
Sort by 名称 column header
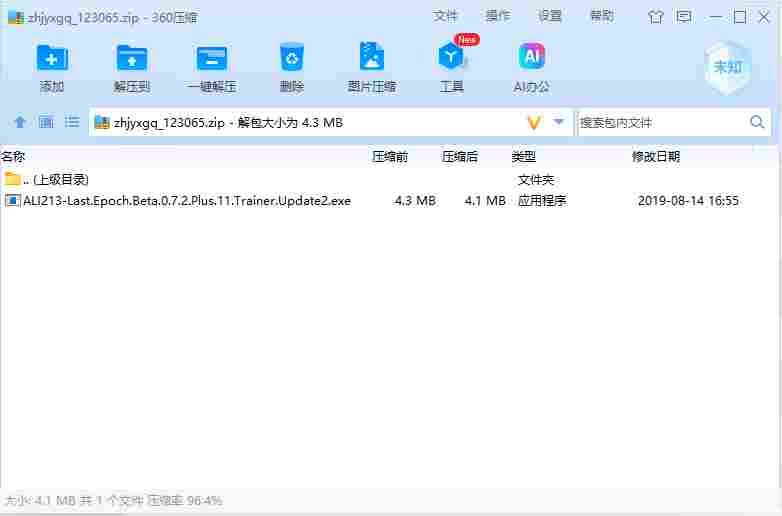pos(13,157)
